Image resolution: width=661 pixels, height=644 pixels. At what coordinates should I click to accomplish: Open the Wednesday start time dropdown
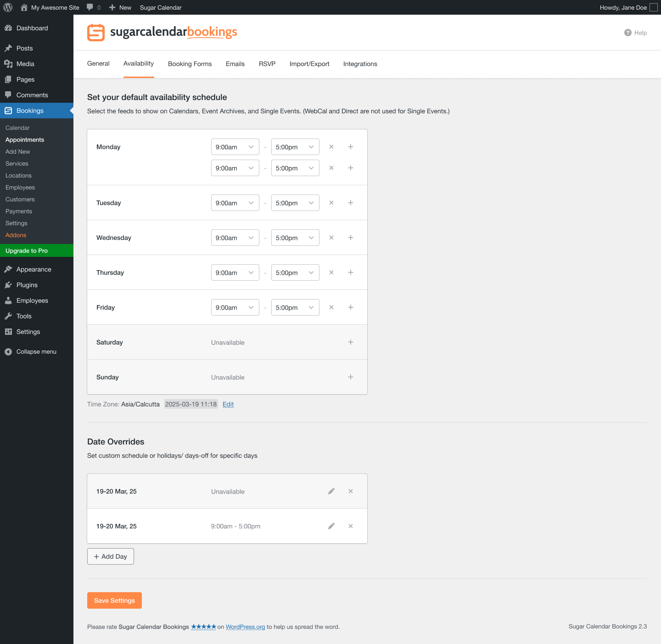tap(235, 238)
